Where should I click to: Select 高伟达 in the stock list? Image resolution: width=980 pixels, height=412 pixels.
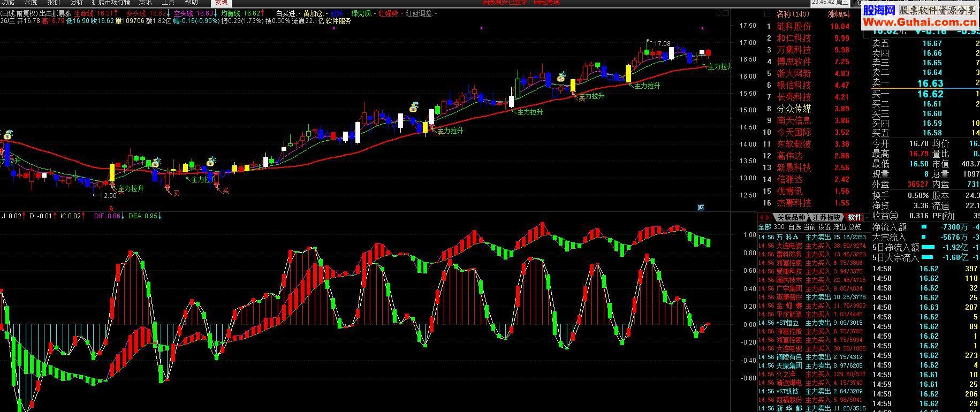(789, 156)
